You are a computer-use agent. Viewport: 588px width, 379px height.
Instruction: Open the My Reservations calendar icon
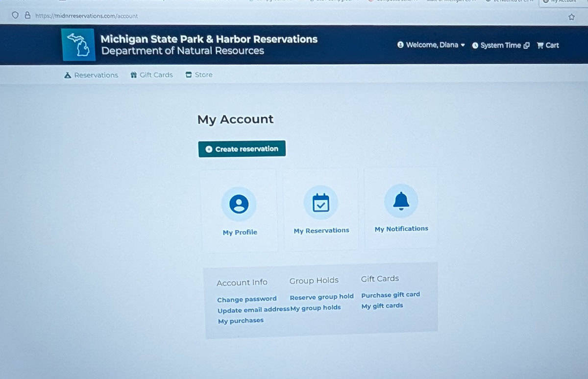coord(321,203)
